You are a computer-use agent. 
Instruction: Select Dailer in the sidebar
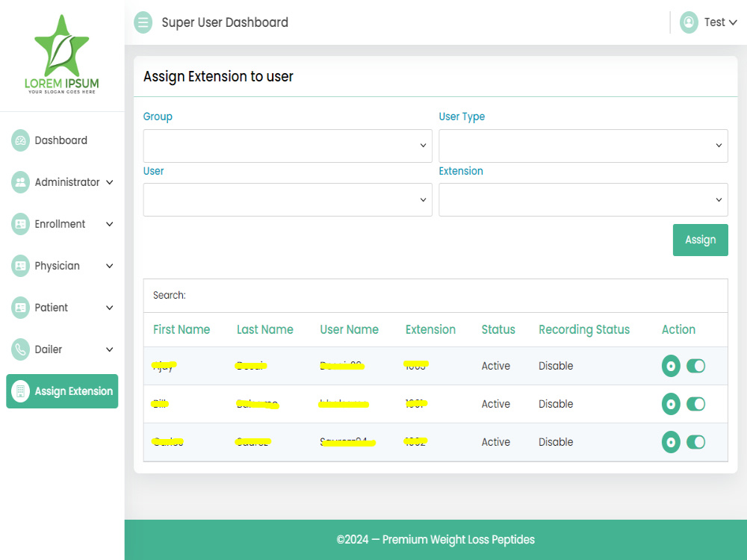pos(49,349)
